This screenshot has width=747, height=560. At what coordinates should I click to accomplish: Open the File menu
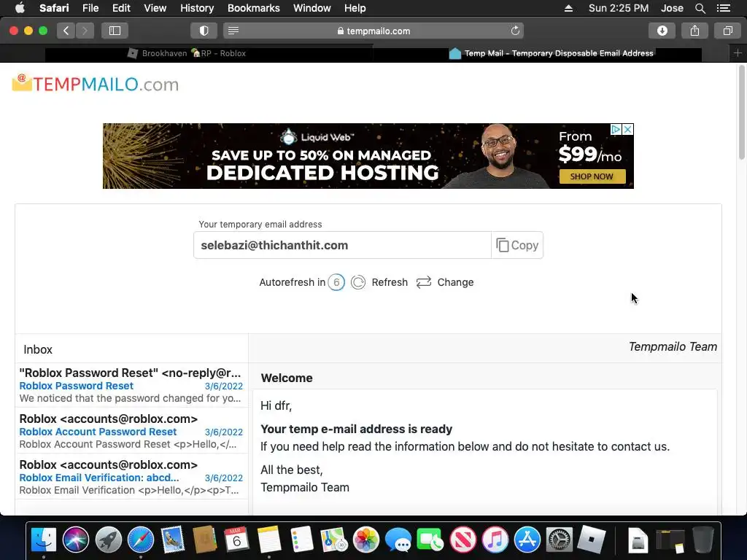coord(90,8)
